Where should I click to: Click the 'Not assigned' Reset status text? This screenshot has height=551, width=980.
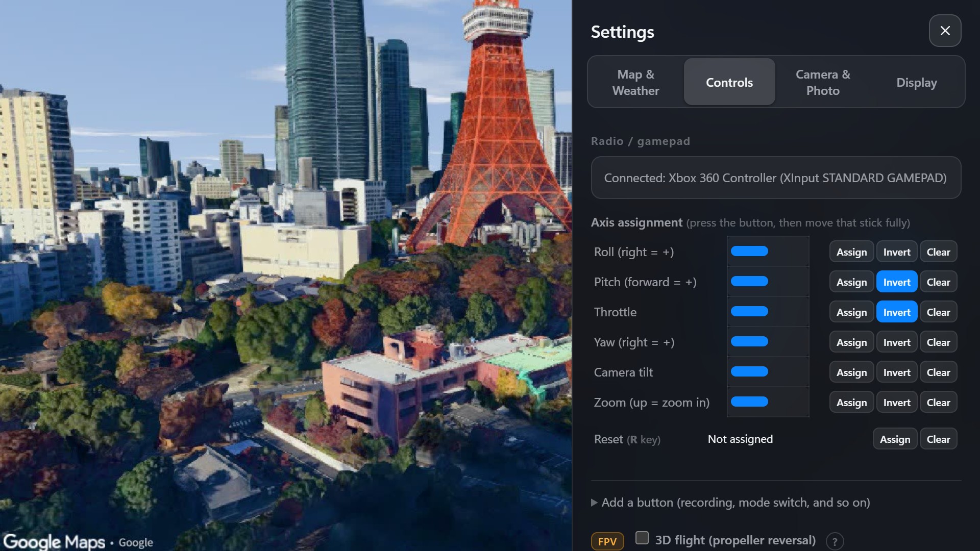[x=740, y=439]
